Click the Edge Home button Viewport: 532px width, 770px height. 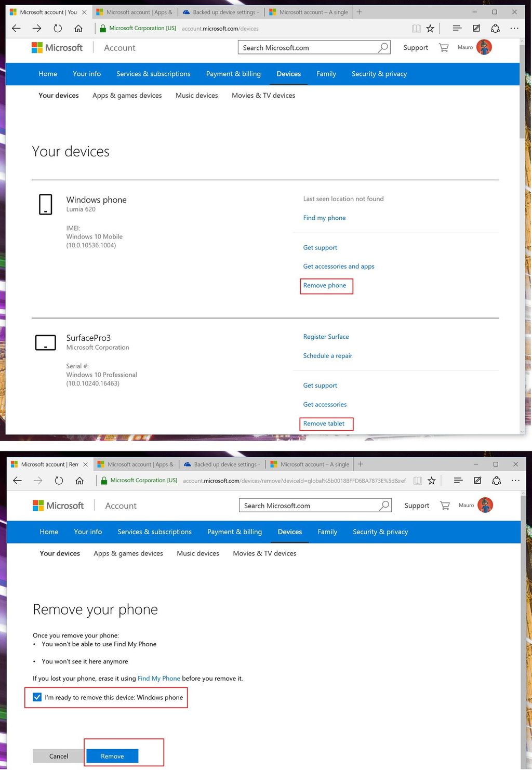tap(78, 29)
